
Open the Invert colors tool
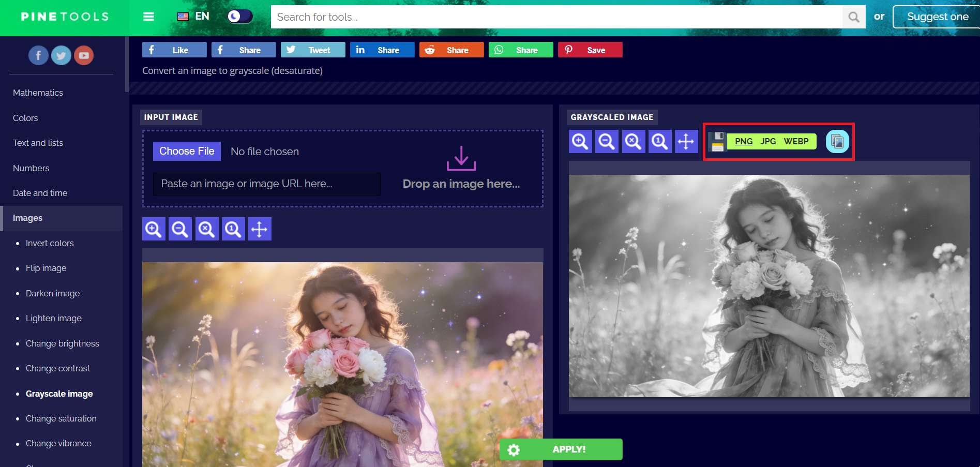[50, 243]
